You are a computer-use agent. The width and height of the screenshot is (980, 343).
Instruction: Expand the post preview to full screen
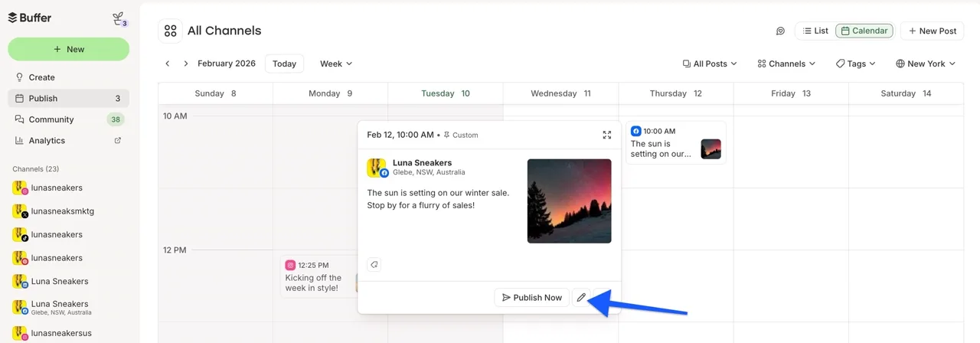(x=606, y=135)
